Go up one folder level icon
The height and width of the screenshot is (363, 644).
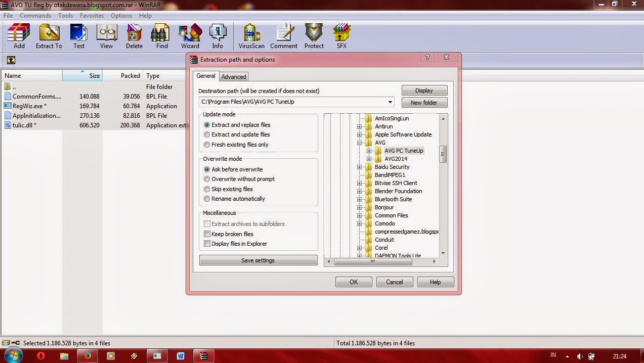point(11,60)
